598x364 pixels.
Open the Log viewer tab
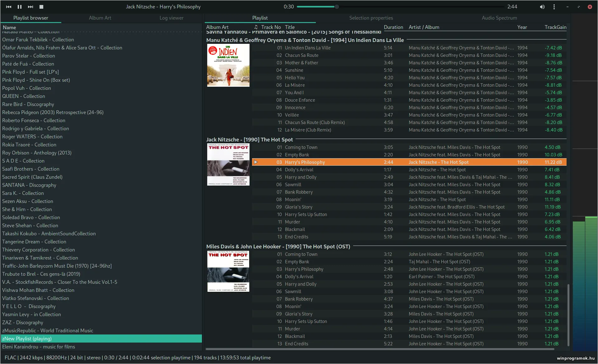click(x=171, y=18)
